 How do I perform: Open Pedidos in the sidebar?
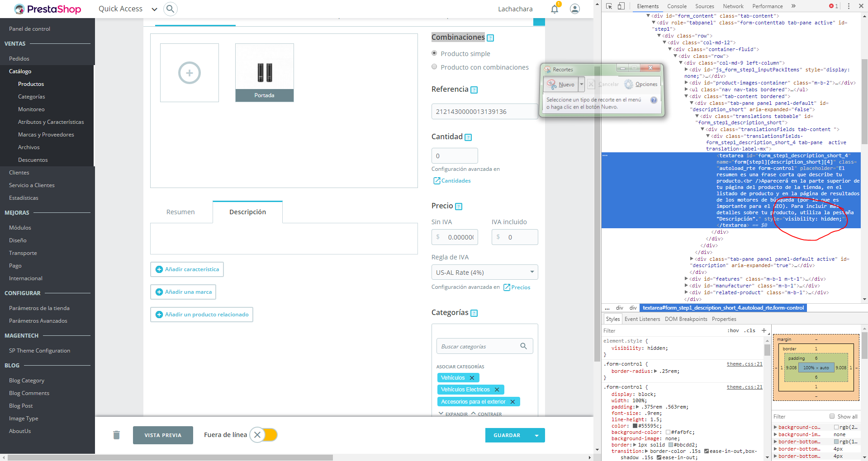(x=19, y=59)
